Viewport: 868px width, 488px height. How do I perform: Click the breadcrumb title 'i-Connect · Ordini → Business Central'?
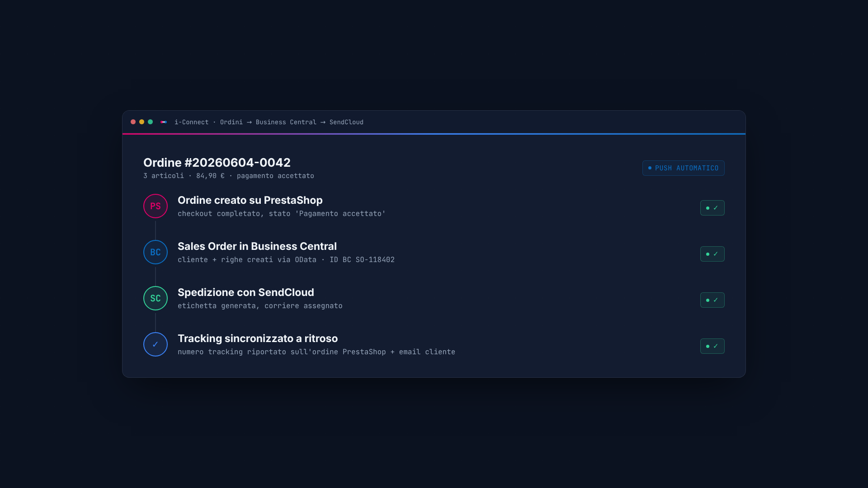coord(245,122)
